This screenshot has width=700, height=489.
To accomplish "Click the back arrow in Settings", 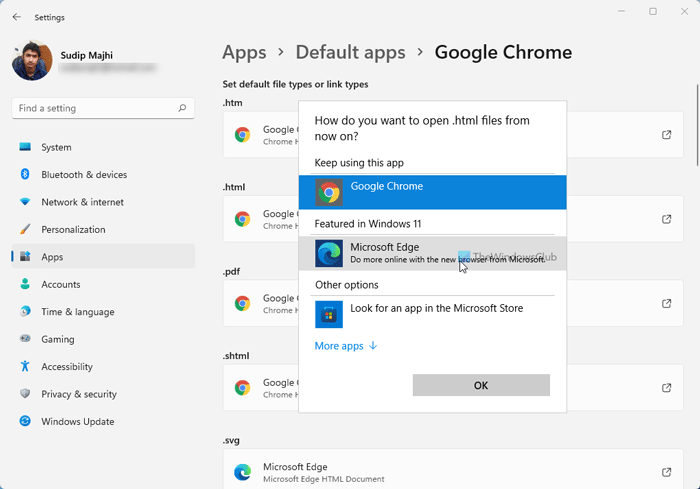I will click(17, 17).
